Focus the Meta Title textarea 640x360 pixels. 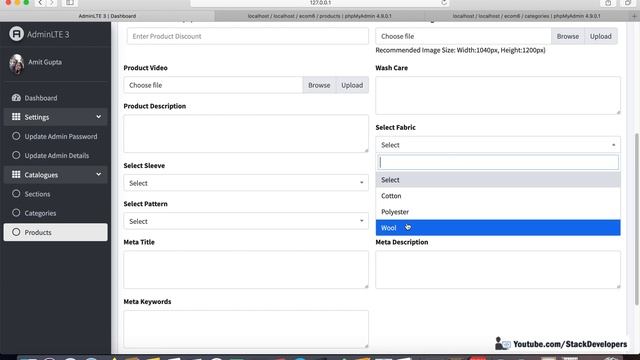(x=246, y=269)
